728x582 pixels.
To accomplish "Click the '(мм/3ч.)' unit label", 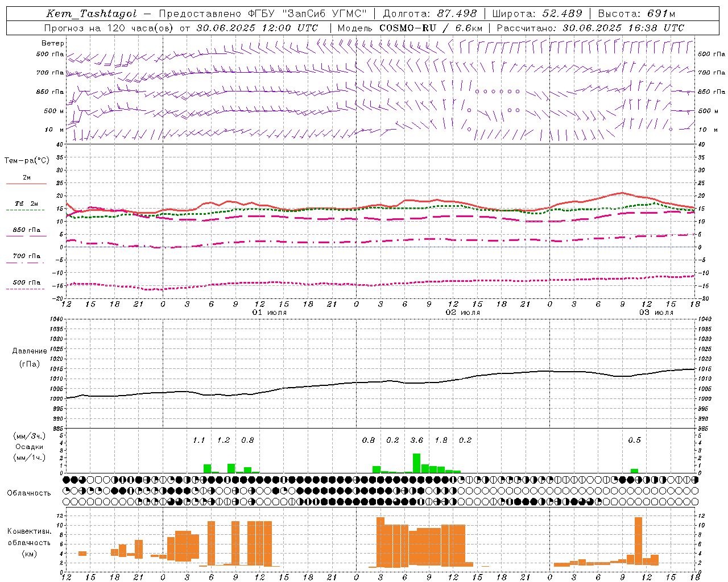I will (x=30, y=436).
